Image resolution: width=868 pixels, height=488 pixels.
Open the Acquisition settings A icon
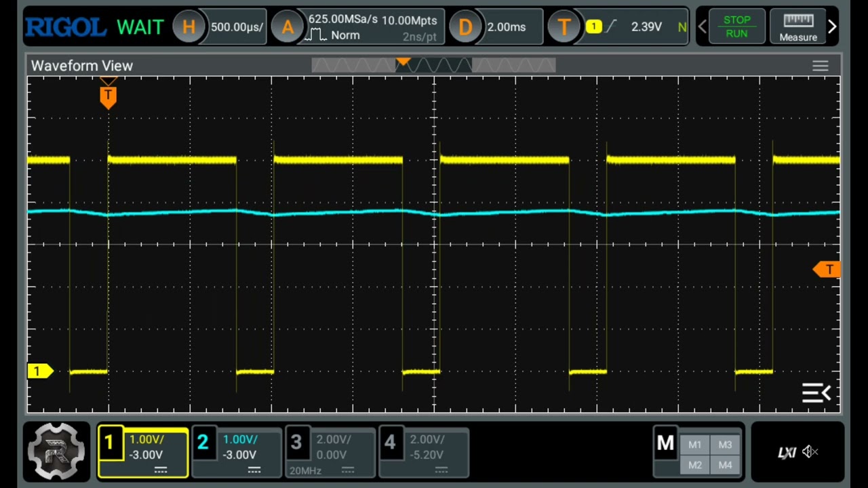pyautogui.click(x=288, y=27)
